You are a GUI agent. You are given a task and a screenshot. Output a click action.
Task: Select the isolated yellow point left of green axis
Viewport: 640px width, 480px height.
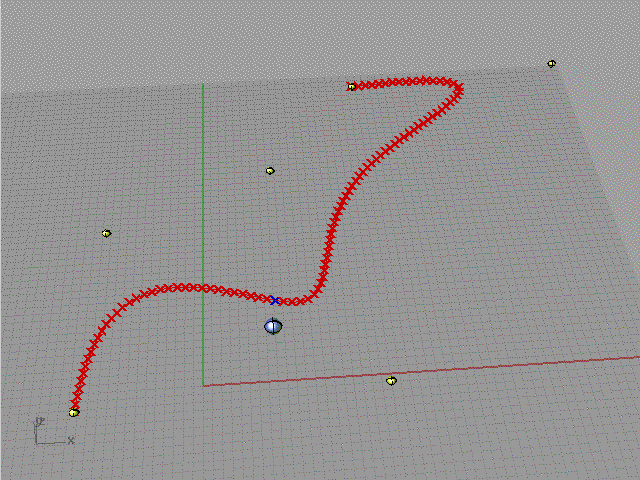point(107,233)
